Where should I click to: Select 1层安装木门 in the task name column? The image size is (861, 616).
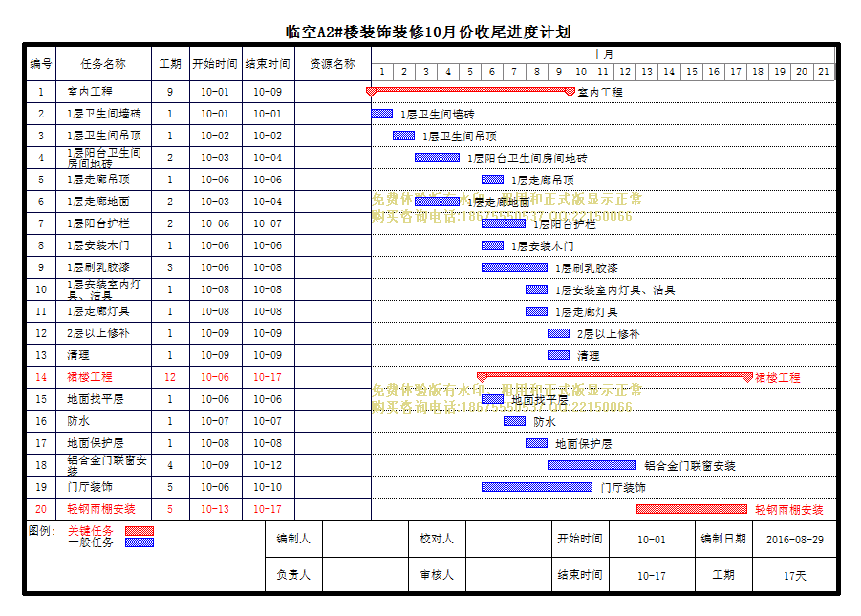(x=98, y=245)
